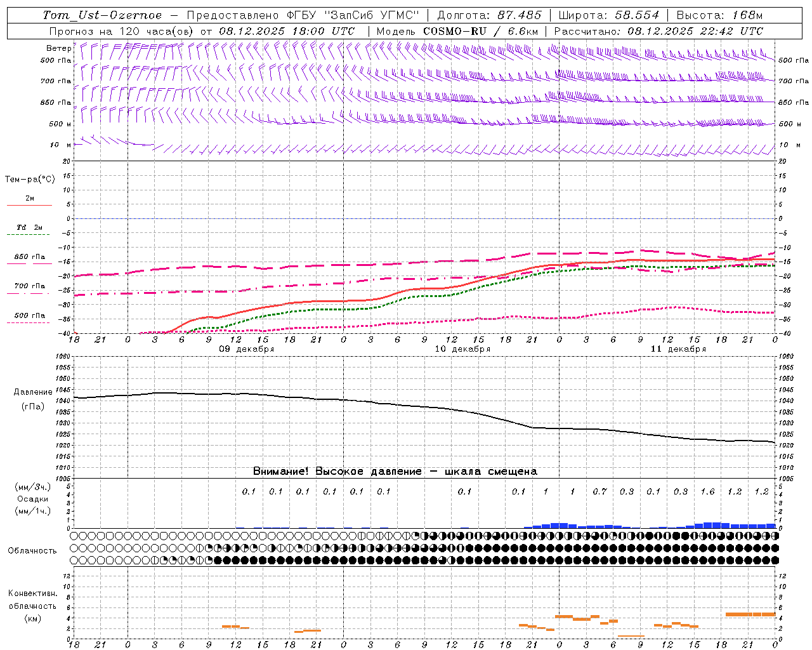The image size is (812, 650).
Task: Click the 'Конвективн.' convective cloud label
Action: pos(32,594)
